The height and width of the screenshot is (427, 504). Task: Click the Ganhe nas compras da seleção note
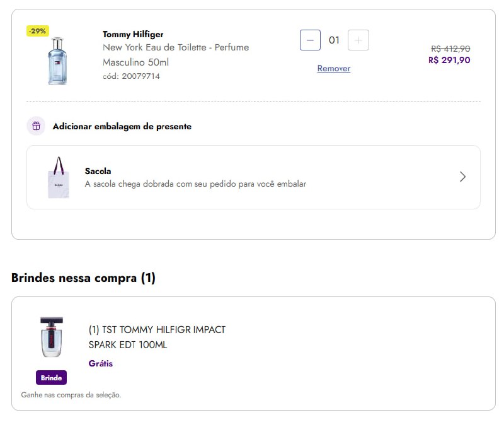(71, 395)
